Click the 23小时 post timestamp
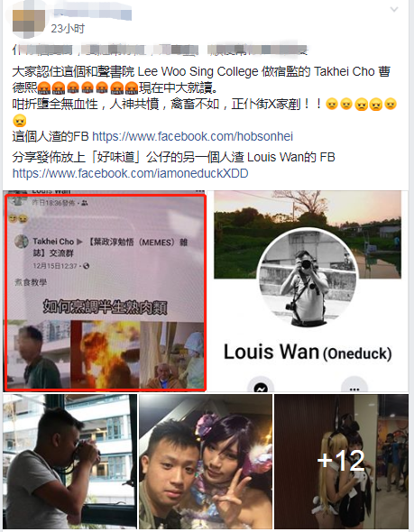This screenshot has width=414, height=532. tap(68, 29)
